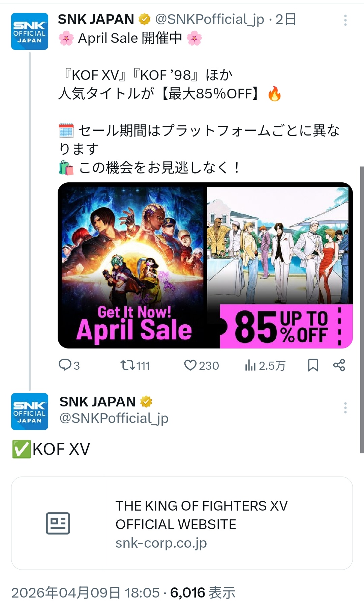Tap the 2日 timestamp on the first tweet
The width and height of the screenshot is (364, 612).
coord(286,19)
